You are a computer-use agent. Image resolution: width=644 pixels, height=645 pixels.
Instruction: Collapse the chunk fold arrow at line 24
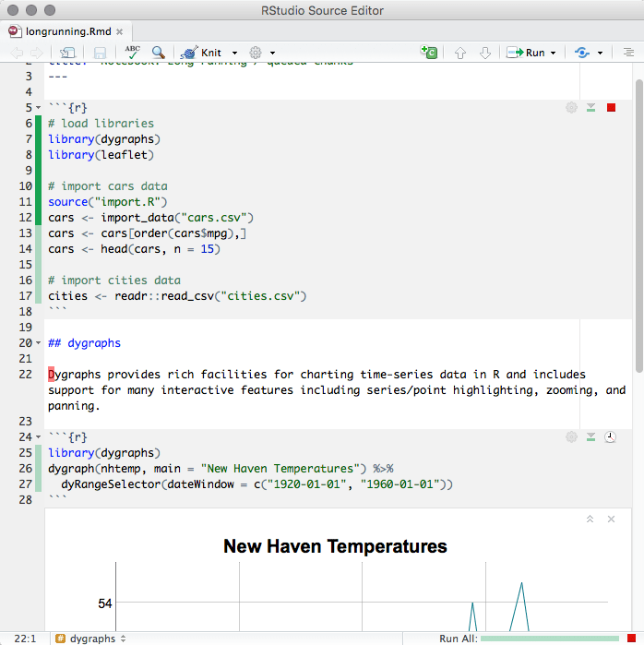38,436
